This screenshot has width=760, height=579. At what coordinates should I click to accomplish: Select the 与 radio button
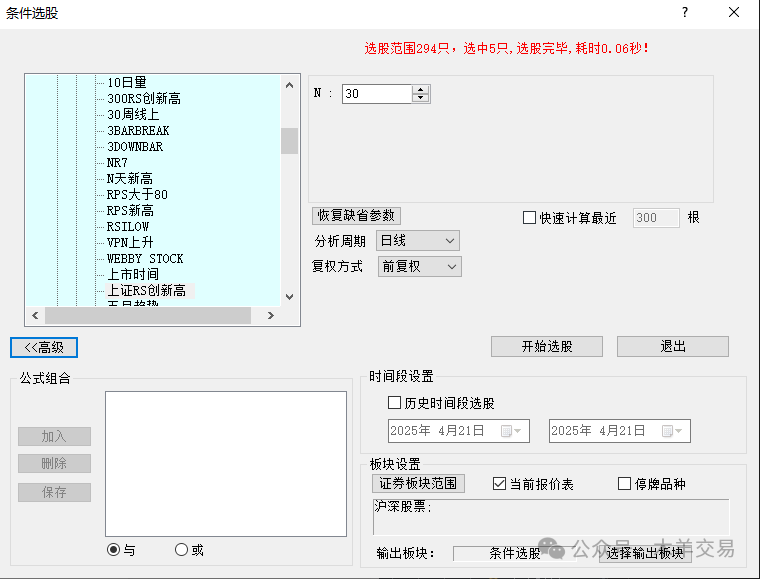tap(113, 549)
